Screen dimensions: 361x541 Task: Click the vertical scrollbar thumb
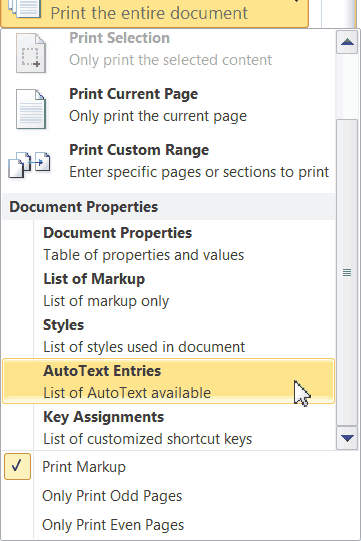coord(347,273)
